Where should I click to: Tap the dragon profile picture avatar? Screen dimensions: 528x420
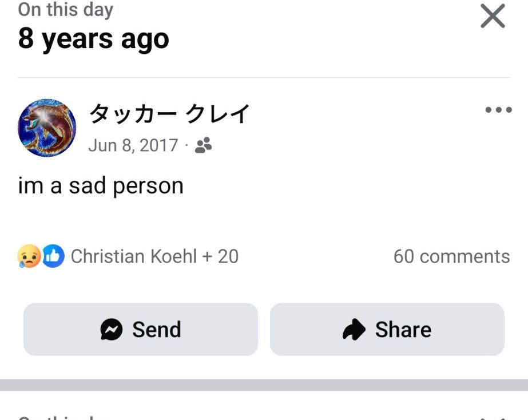coord(47,128)
